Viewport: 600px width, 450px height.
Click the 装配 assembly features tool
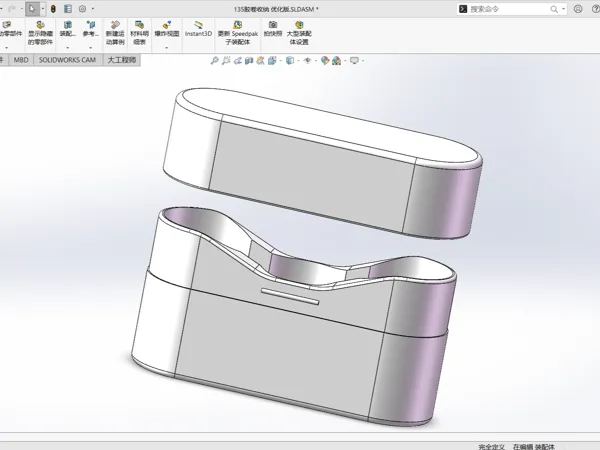pyautogui.click(x=68, y=29)
